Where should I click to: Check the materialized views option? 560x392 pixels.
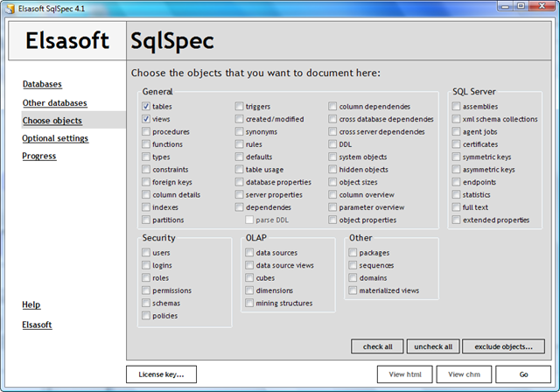tap(353, 290)
